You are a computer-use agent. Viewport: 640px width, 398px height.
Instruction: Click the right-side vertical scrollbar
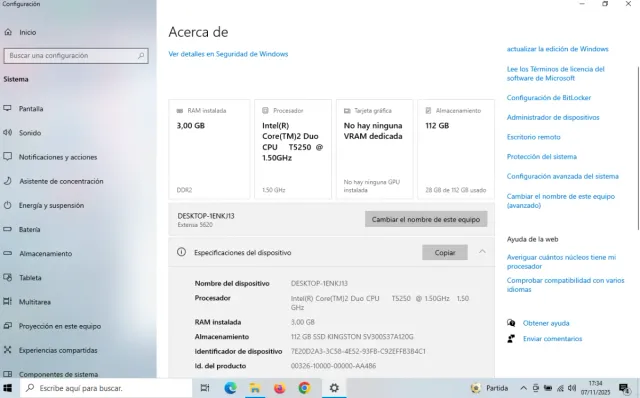[x=638, y=148]
